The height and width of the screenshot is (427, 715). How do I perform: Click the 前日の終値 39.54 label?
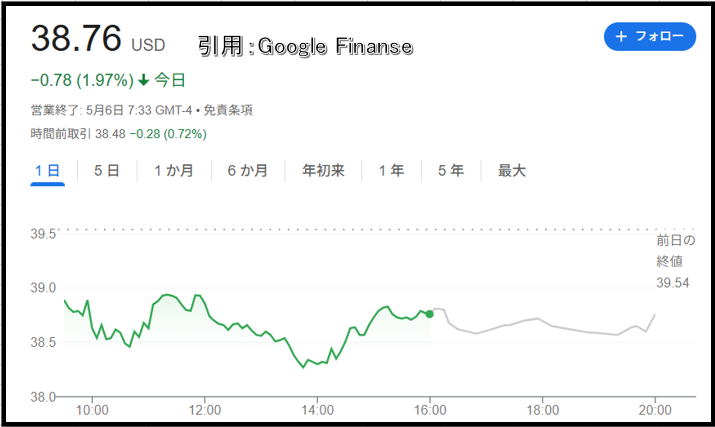pyautogui.click(x=675, y=261)
